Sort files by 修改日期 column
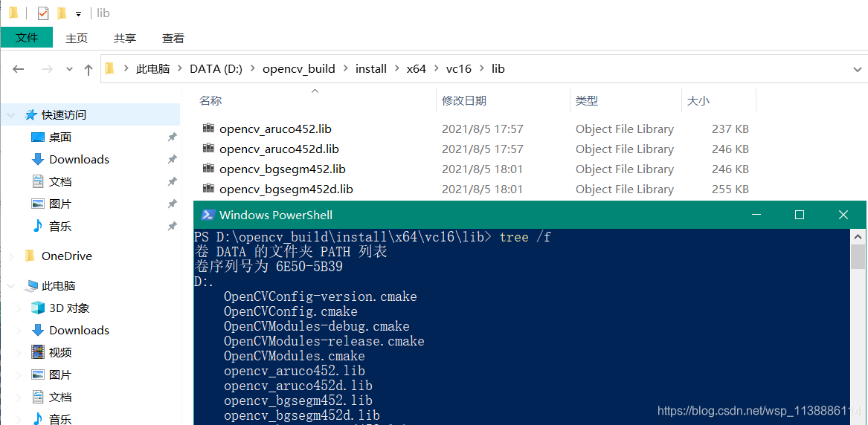 pyautogui.click(x=464, y=100)
